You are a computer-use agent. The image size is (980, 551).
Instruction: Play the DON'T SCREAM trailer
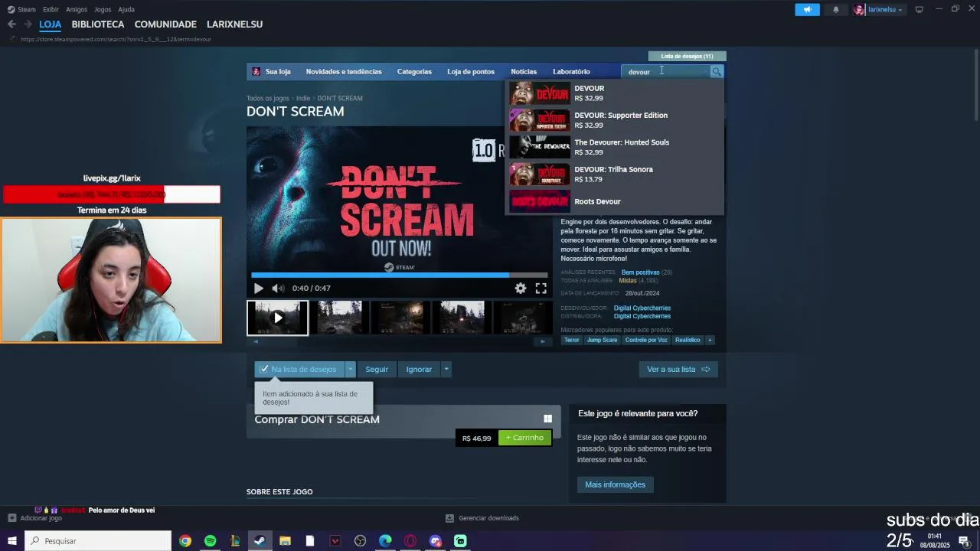coord(258,289)
